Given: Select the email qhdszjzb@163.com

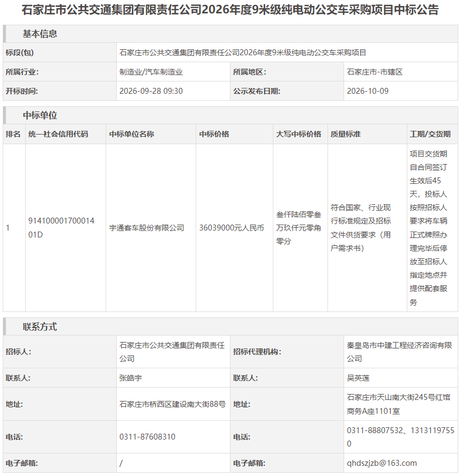Looking at the screenshot, I should tap(382, 463).
